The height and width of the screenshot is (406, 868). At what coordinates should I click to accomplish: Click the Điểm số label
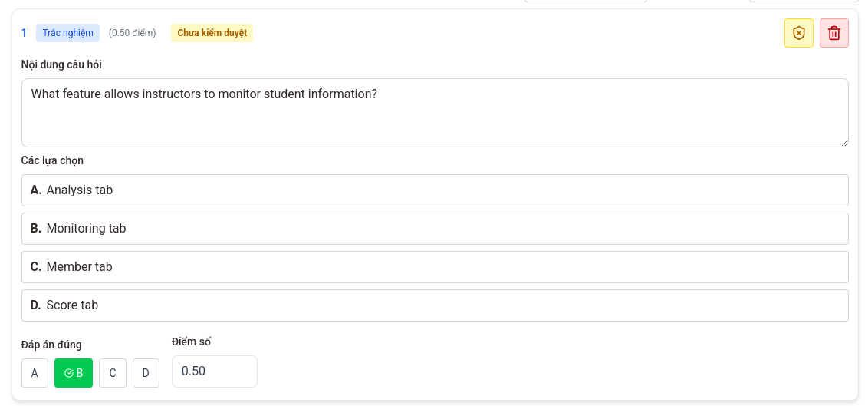[x=191, y=342]
